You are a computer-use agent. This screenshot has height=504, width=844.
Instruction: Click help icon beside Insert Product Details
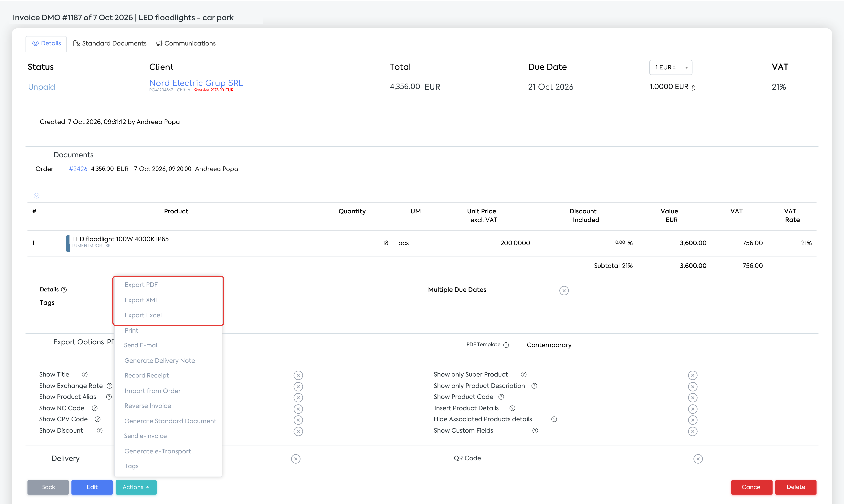pos(513,408)
